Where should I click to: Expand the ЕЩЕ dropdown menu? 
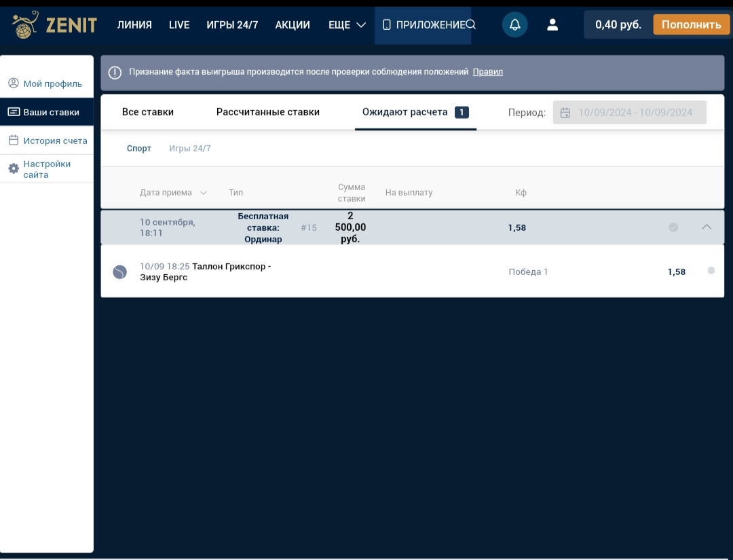[347, 25]
